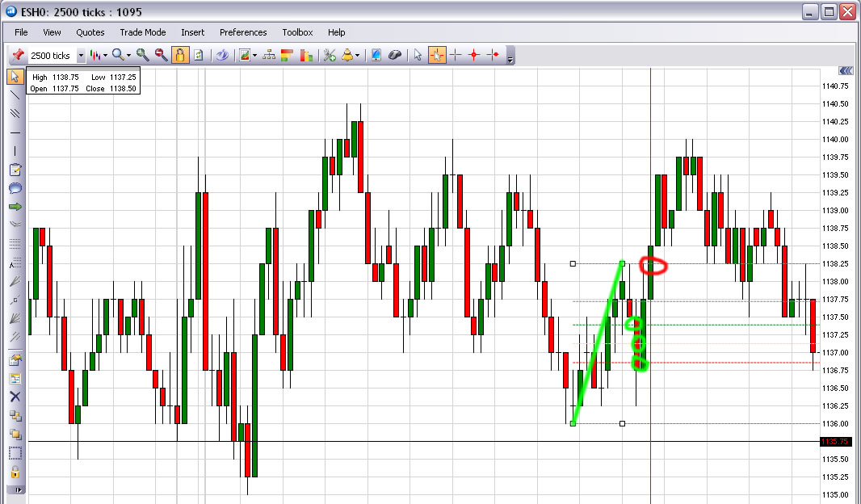This screenshot has width=861, height=504.
Task: Click the blue X delete drawing icon
Action: [15, 397]
